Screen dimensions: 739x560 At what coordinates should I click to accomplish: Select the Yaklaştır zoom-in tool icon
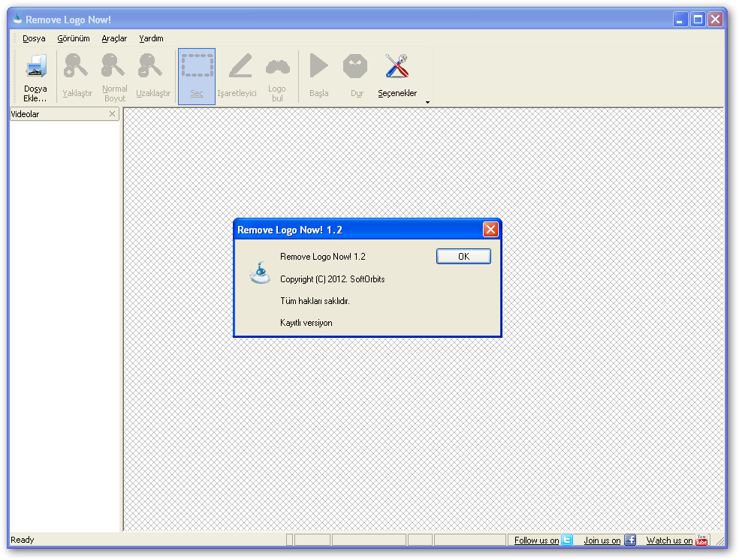(x=75, y=66)
